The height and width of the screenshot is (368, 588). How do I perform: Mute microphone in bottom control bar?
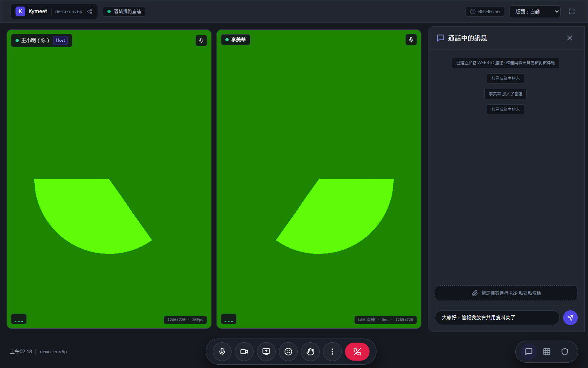222,352
